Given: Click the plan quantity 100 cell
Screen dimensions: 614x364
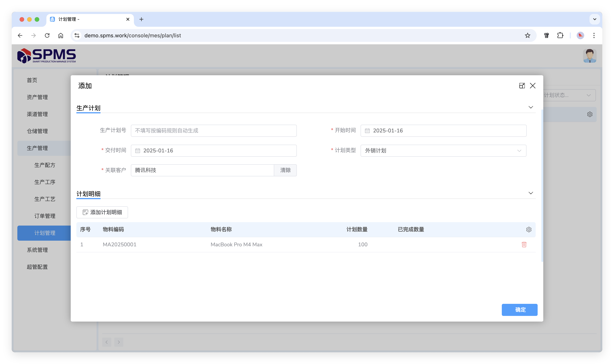Looking at the screenshot, I should (x=363, y=245).
